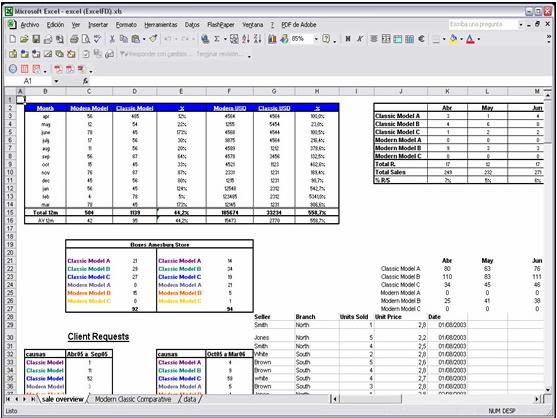Copy selection with the Copy icon
The image size is (557, 418).
pyautogui.click(x=124, y=39)
